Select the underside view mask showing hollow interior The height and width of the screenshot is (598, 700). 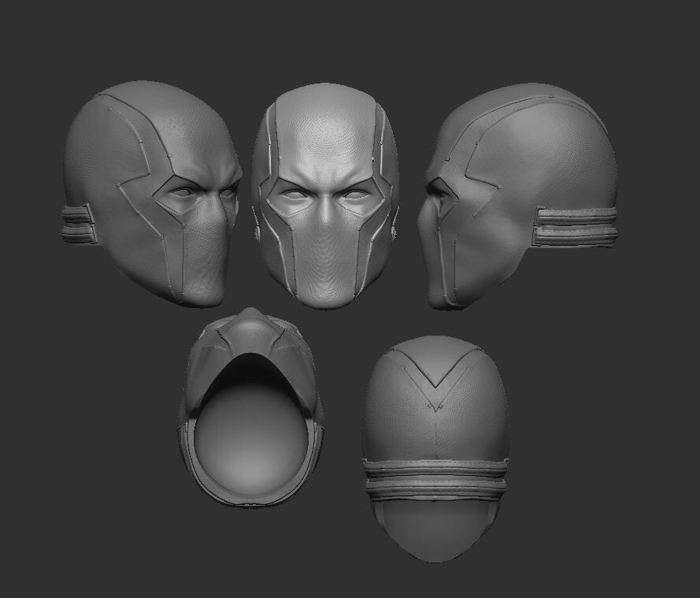(x=250, y=407)
